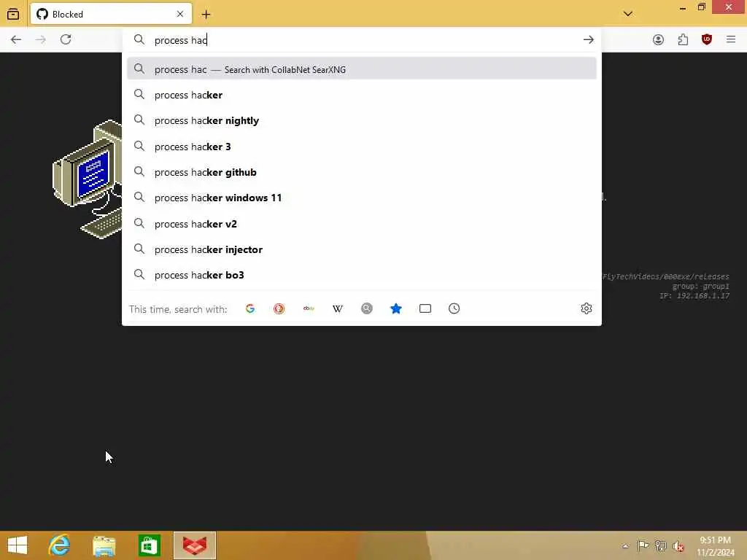The height and width of the screenshot is (560, 747).
Task: Open File Explorer from taskbar
Action: tap(104, 545)
